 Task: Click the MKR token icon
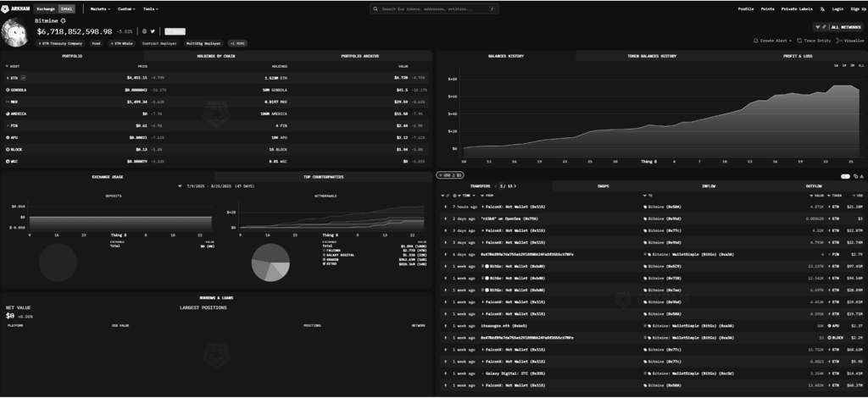(x=8, y=102)
